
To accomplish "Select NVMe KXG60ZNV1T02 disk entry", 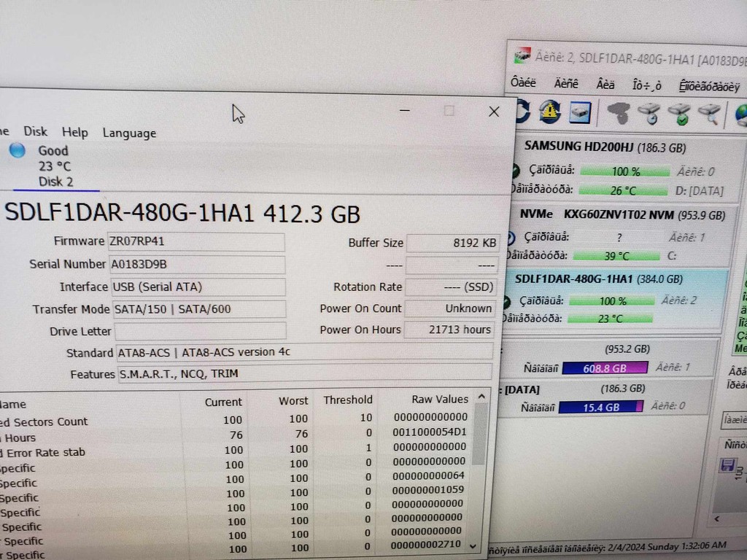I will [619, 236].
